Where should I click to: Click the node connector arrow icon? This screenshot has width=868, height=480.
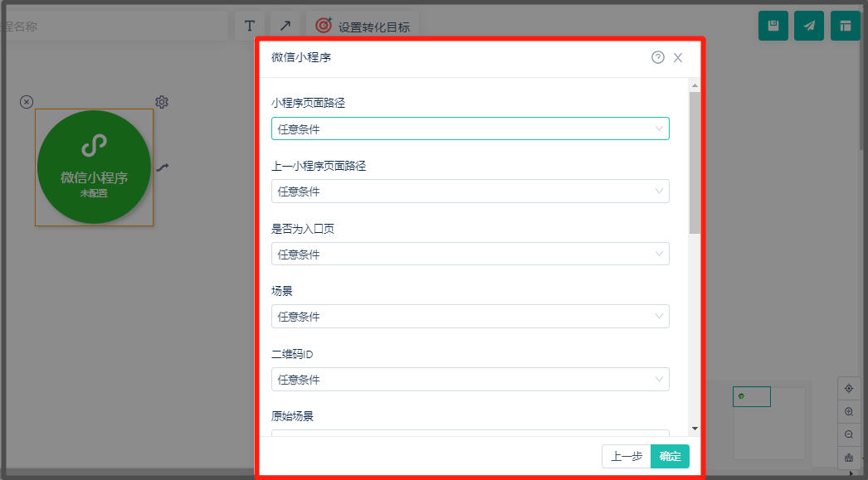162,167
